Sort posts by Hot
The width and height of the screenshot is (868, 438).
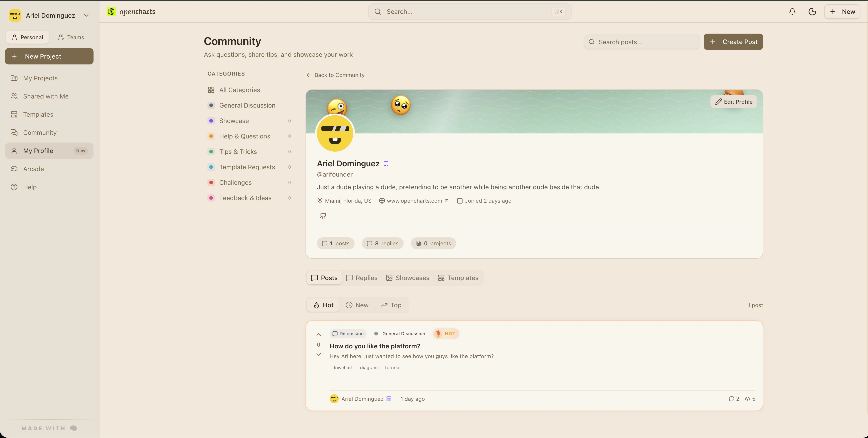(323, 305)
